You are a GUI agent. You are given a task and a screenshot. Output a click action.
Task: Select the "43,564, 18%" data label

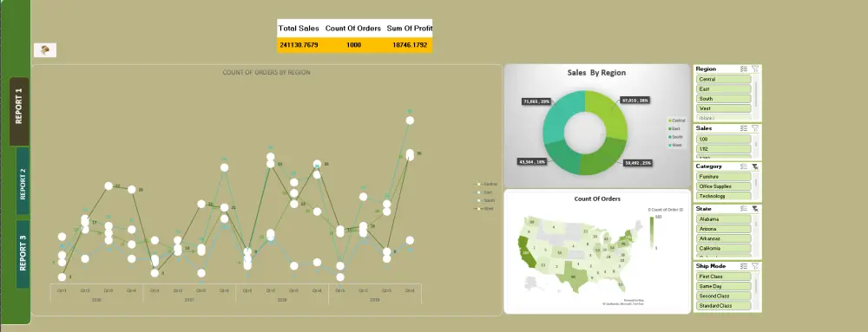pyautogui.click(x=532, y=162)
